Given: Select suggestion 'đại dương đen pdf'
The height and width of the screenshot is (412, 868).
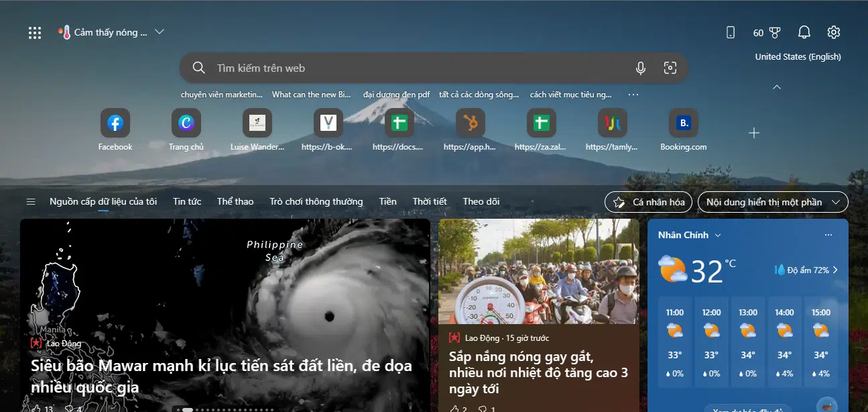Looking at the screenshot, I should tap(396, 95).
